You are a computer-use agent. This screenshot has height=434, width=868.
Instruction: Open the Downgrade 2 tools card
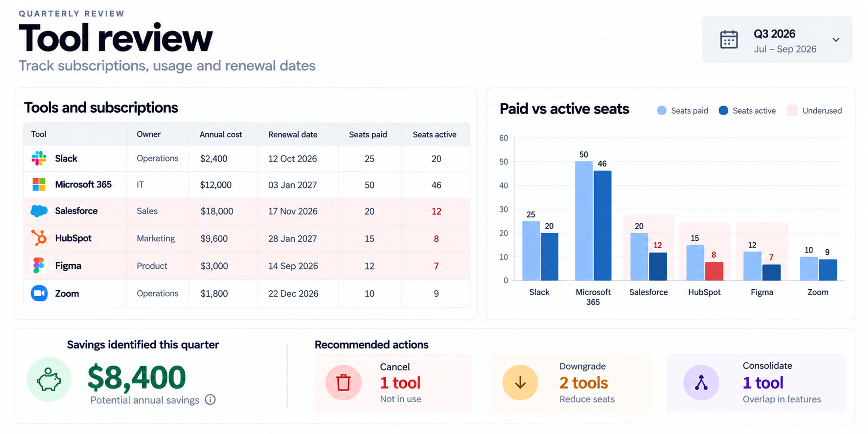571,383
